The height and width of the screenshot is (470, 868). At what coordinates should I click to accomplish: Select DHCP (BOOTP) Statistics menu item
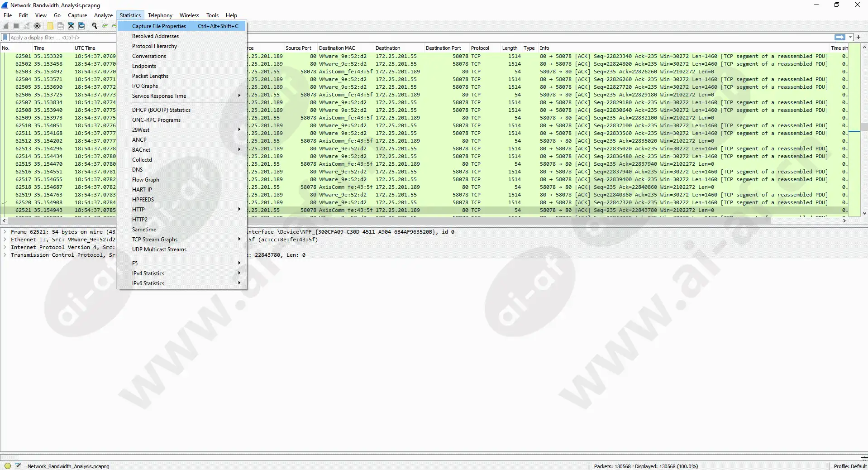pos(181,110)
